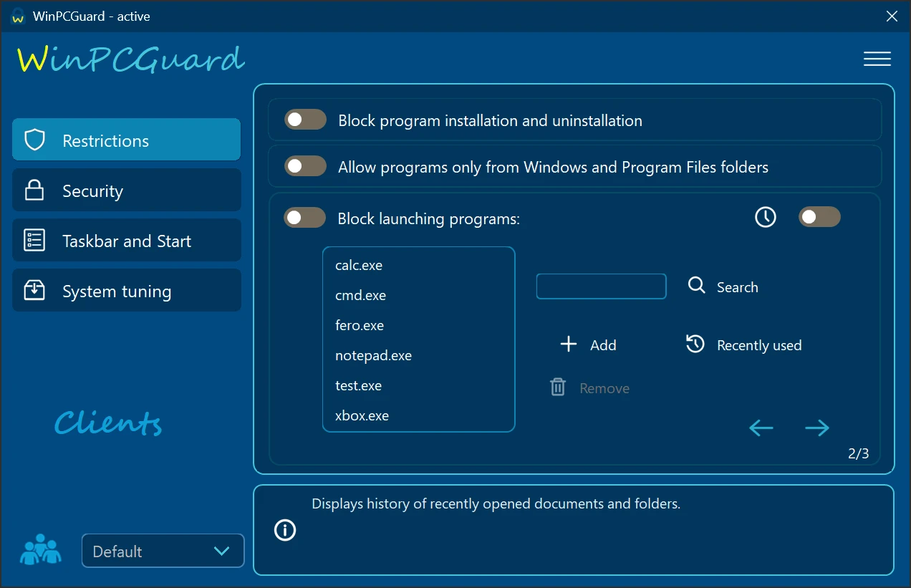Toggle the schedule switch next to clock
This screenshot has width=911, height=588.
[x=819, y=217]
